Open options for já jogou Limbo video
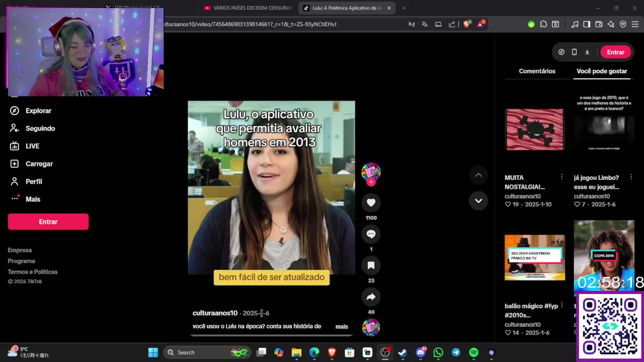 pyautogui.click(x=631, y=177)
